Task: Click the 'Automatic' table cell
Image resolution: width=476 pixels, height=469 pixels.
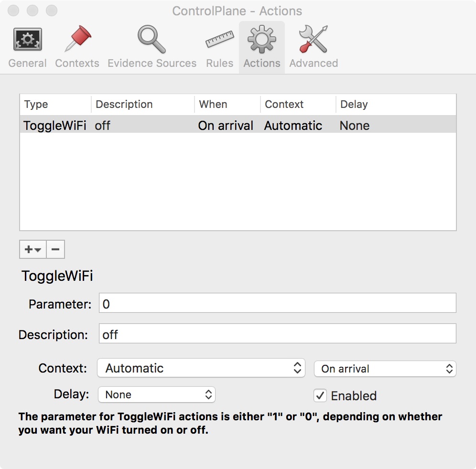Action: click(x=293, y=126)
